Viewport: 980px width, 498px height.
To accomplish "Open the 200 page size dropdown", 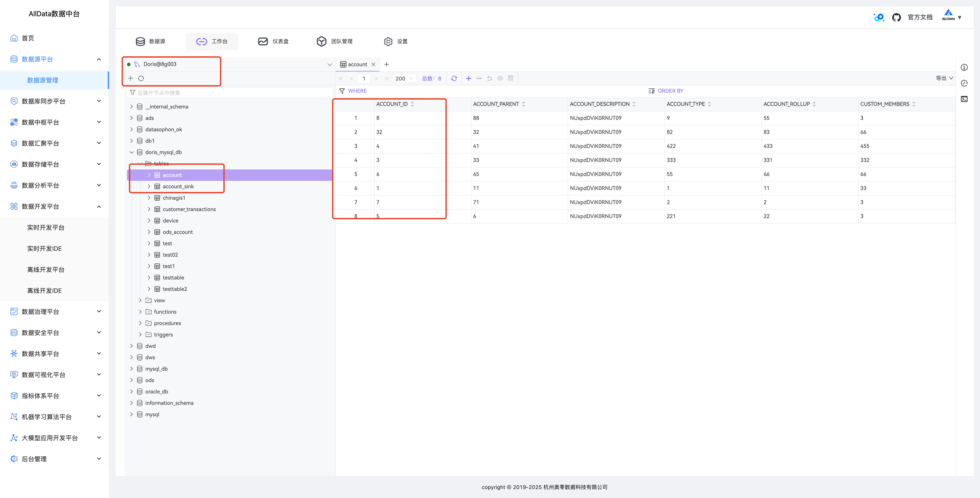I will (x=404, y=78).
